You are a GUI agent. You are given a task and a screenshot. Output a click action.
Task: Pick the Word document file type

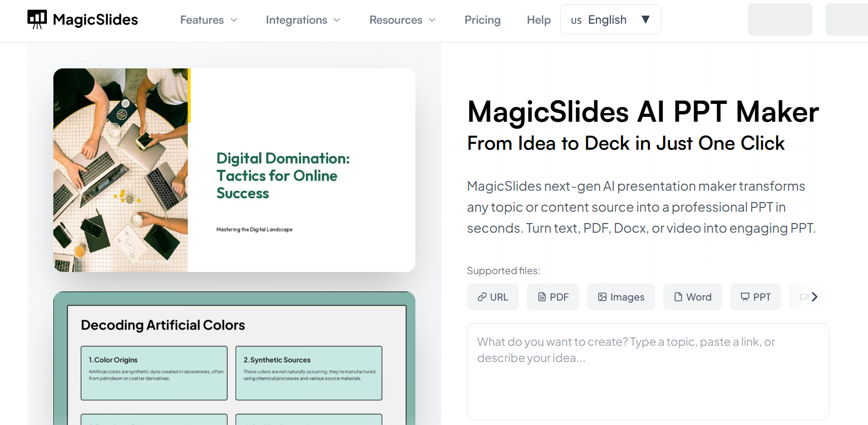tap(692, 297)
